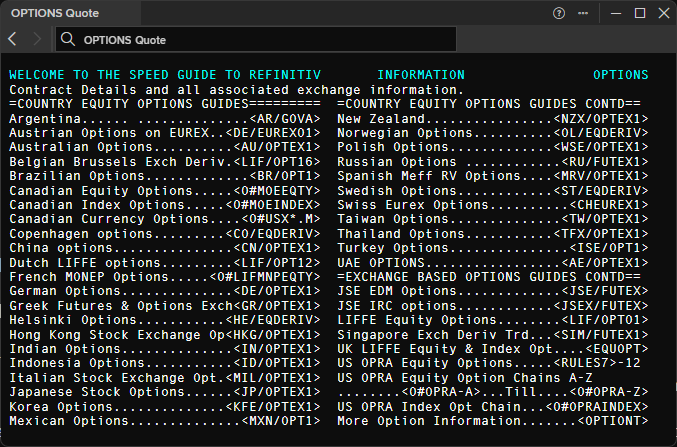This screenshot has width=677, height=447.
Task: Open Copenhagen options <CO/EQDERIV>
Action: 273,234
